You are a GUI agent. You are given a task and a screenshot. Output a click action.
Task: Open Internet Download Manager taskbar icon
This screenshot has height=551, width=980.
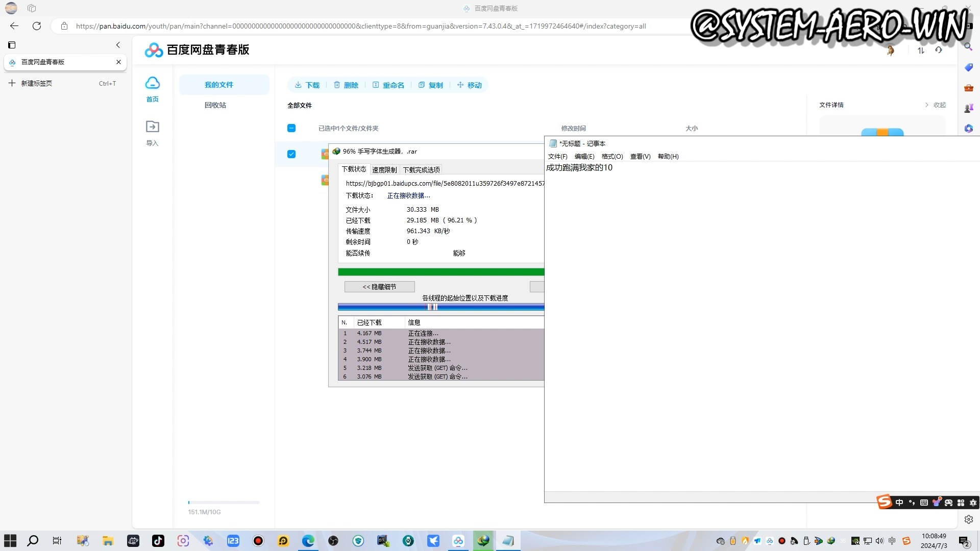pyautogui.click(x=483, y=541)
